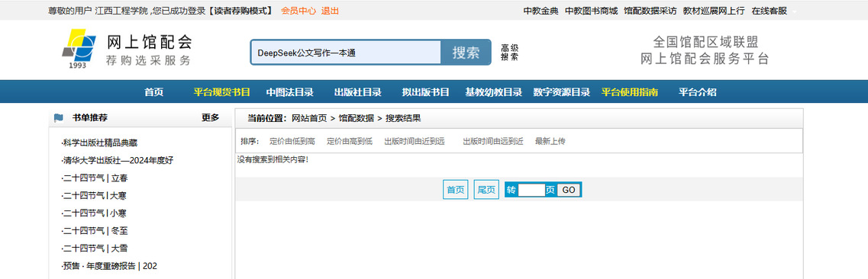
Task: Click the 搜索 button
Action: click(x=466, y=53)
